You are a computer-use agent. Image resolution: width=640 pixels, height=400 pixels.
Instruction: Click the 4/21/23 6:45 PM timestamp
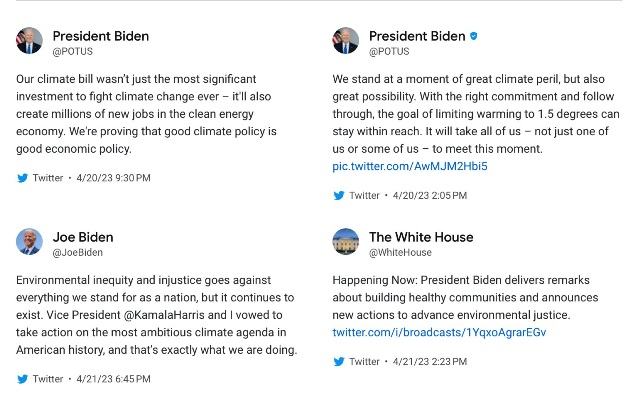coord(113,379)
